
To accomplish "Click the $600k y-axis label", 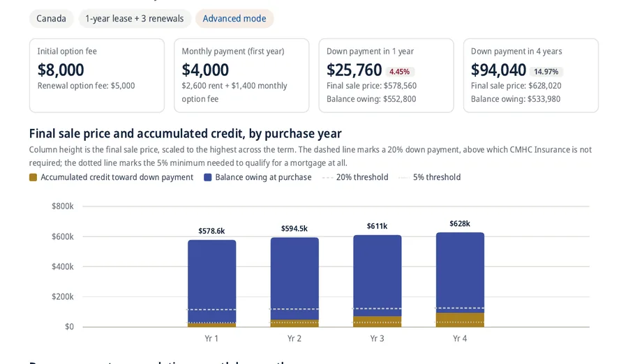I will pos(63,236).
